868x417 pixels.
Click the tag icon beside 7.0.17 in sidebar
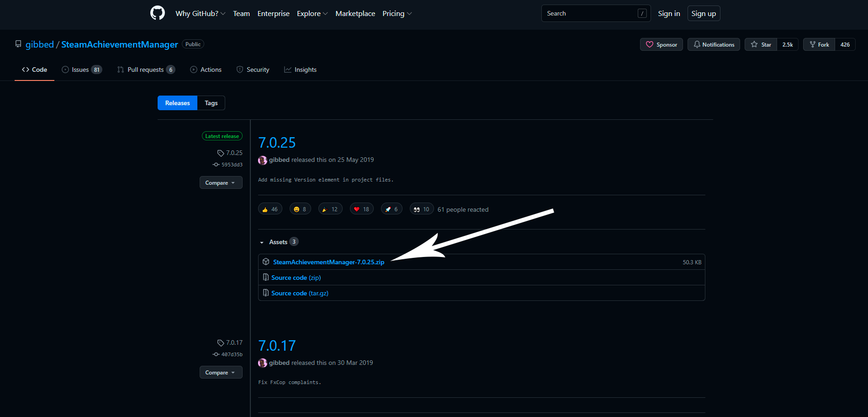click(221, 343)
